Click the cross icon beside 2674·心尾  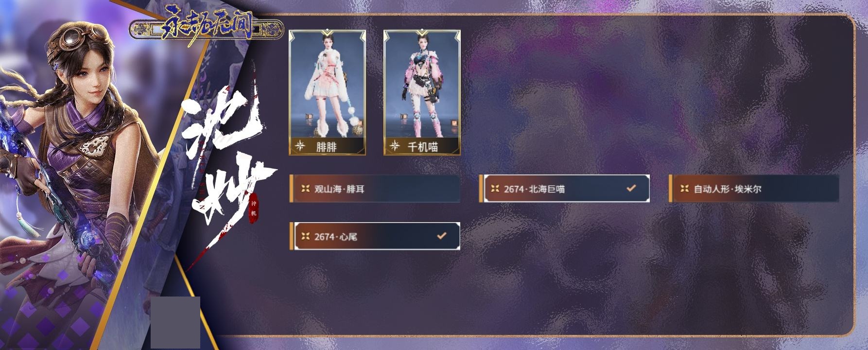(x=305, y=236)
